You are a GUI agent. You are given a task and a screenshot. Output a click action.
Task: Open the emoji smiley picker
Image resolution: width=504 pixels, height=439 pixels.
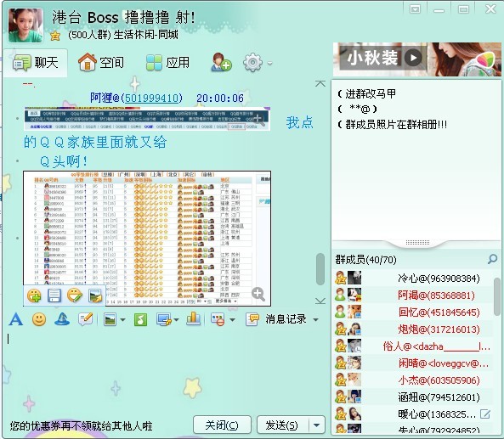coord(39,319)
